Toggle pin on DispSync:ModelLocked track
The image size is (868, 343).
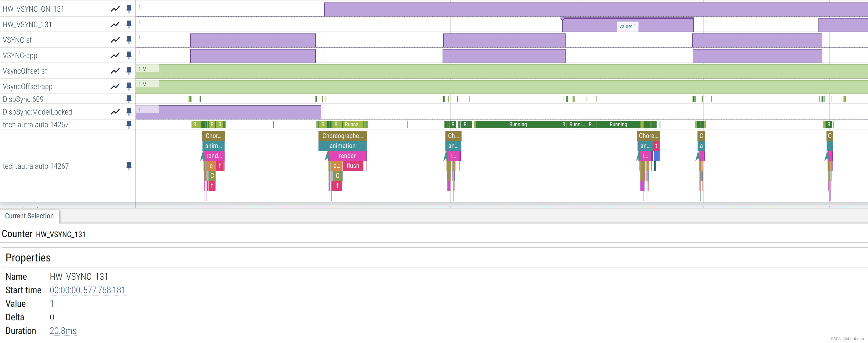coord(129,112)
